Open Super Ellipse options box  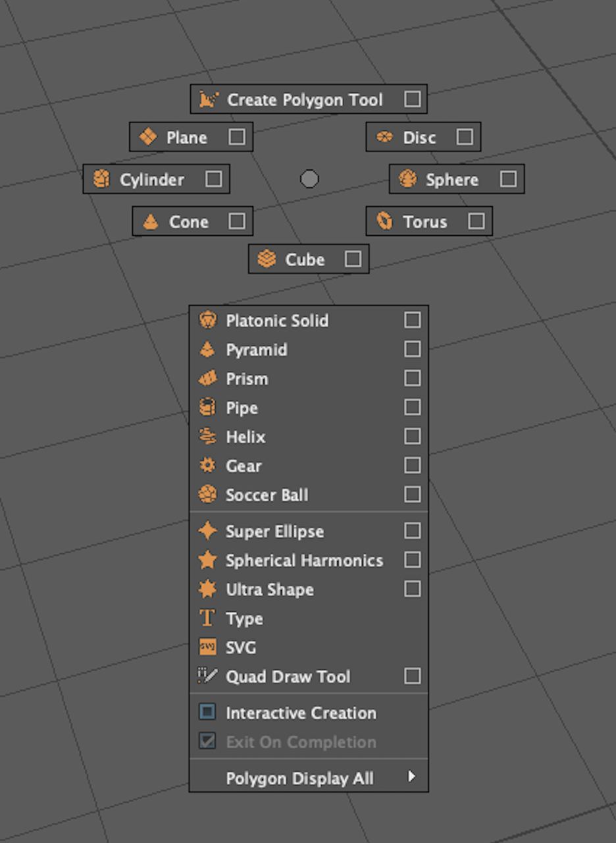point(413,531)
